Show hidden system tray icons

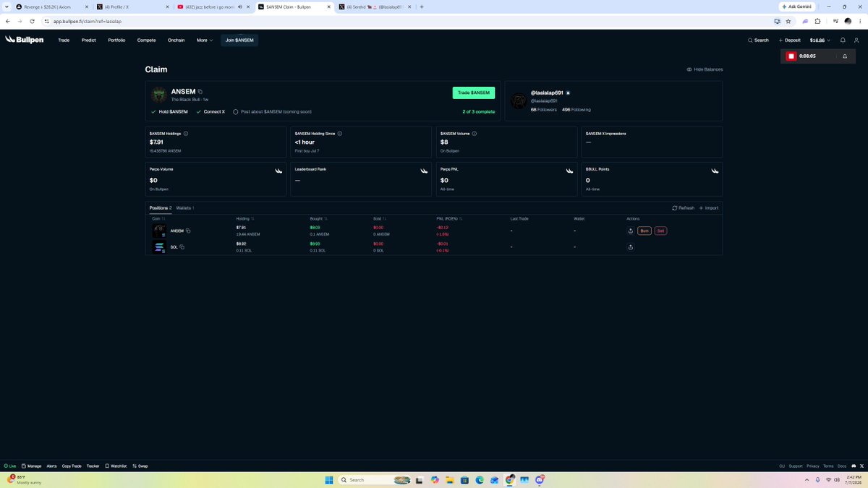(808, 479)
